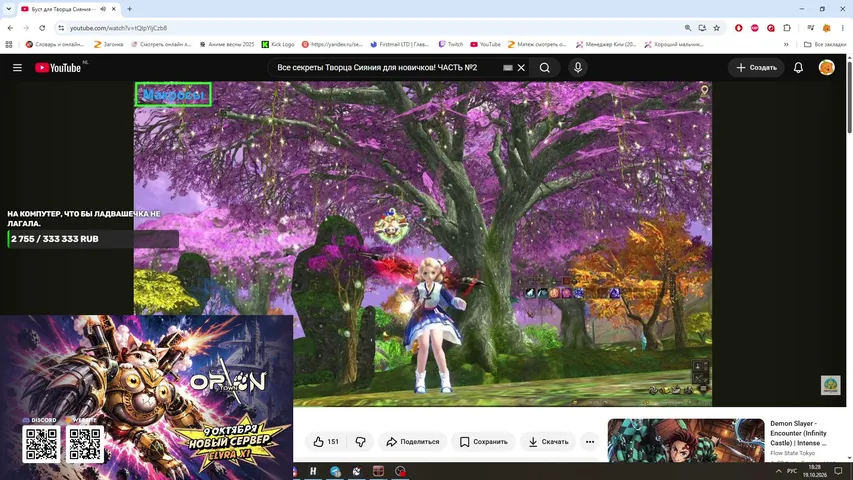Image resolution: width=853 pixels, height=480 pixels.
Task: Submit search with magnifier button
Action: 545,67
